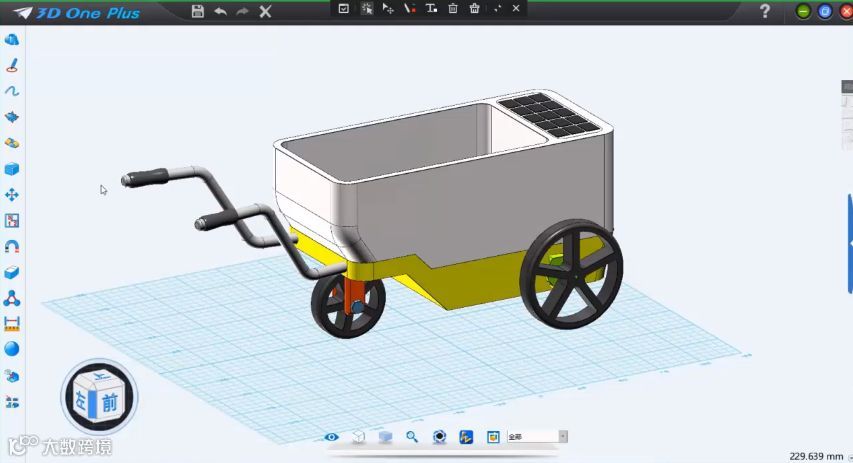Open the eraser-like combine edit tool

(x=11, y=272)
